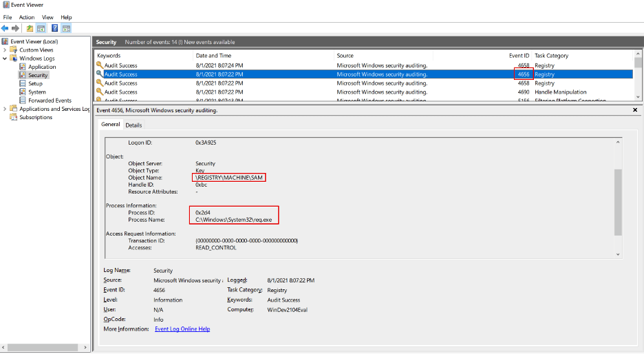Click the Back arrow toolbar icon
This screenshot has width=644, height=354.
(x=5, y=28)
